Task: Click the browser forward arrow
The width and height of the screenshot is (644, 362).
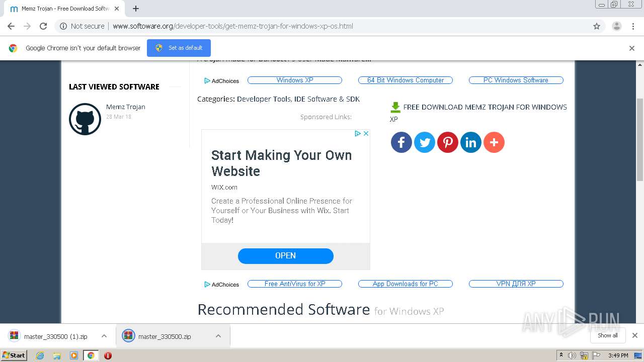Action: [27, 26]
